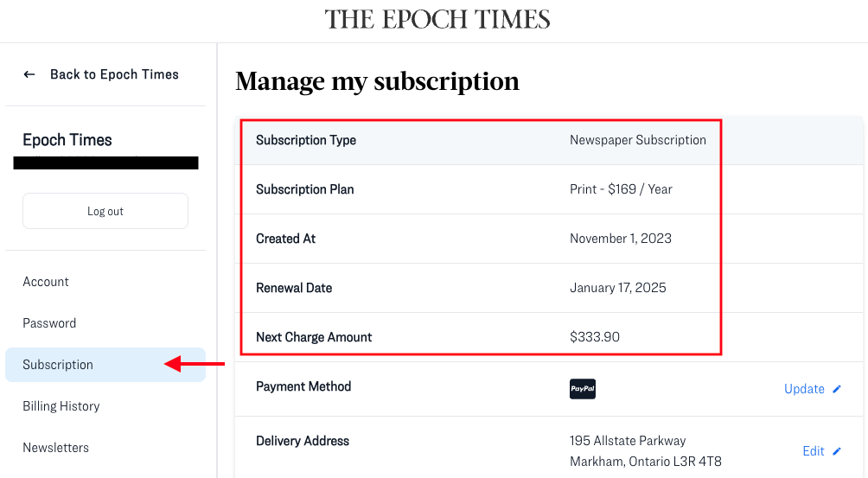Click the pencil icon beside Update
The height and width of the screenshot is (478, 868).
coord(837,389)
